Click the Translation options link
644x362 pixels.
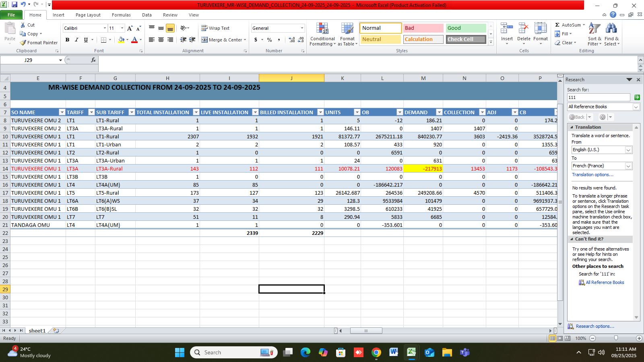592,175
